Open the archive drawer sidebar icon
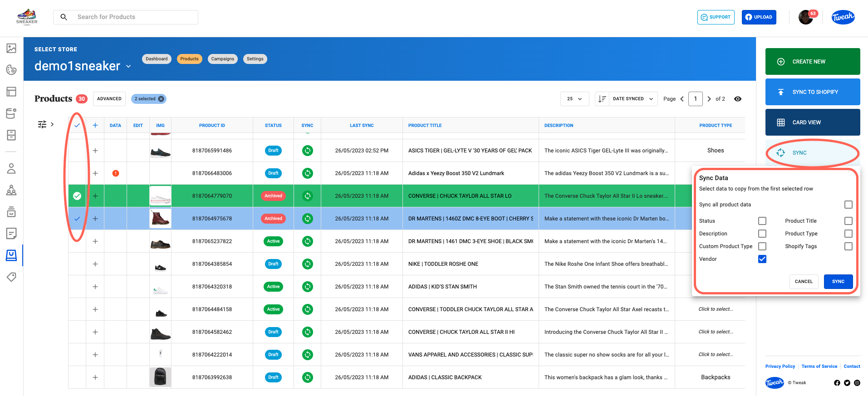Screen dimensions: 868x396 [x=11, y=135]
